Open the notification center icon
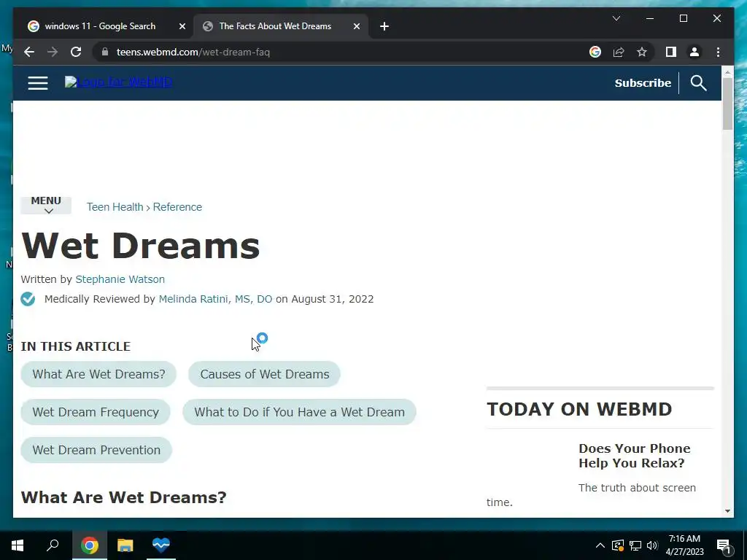The image size is (747, 560). [724, 545]
